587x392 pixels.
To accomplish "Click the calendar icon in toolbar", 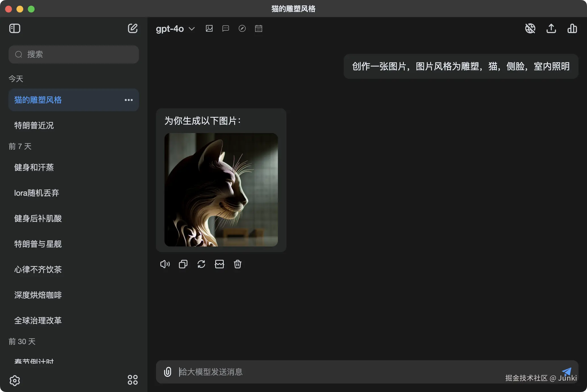I will [x=259, y=28].
